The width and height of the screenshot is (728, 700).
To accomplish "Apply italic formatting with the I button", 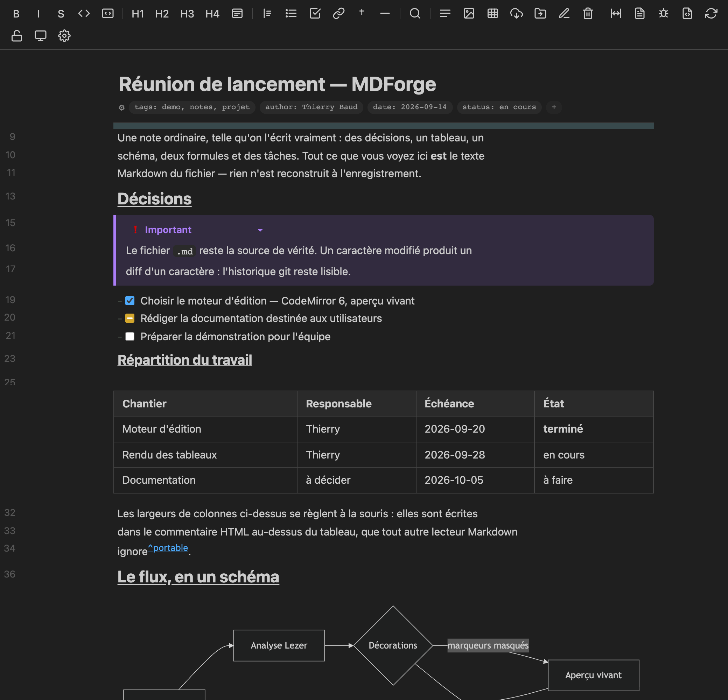I will [38, 14].
